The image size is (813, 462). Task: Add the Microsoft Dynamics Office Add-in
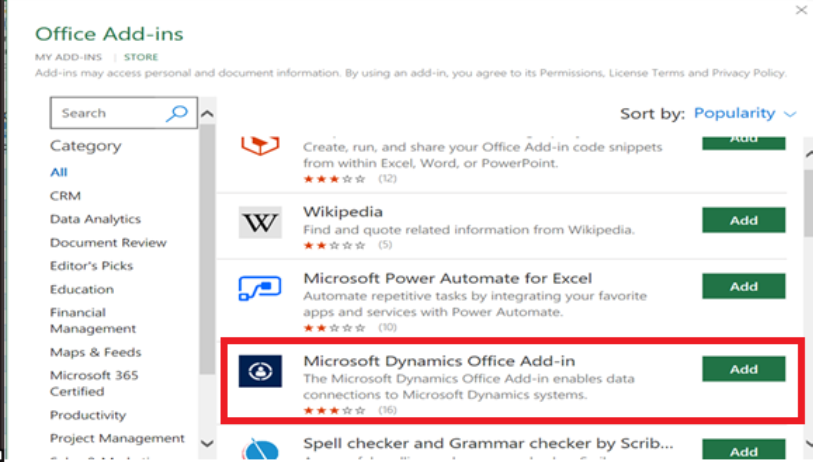tap(743, 369)
